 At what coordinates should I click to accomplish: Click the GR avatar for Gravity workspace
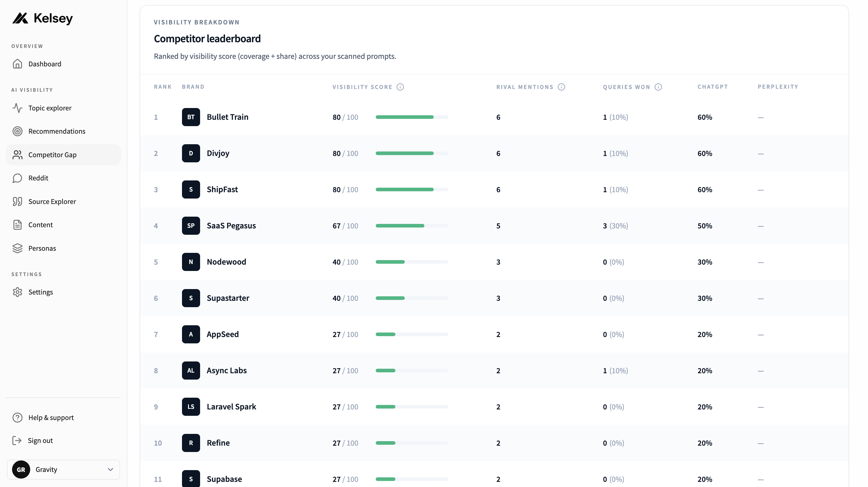(x=21, y=470)
